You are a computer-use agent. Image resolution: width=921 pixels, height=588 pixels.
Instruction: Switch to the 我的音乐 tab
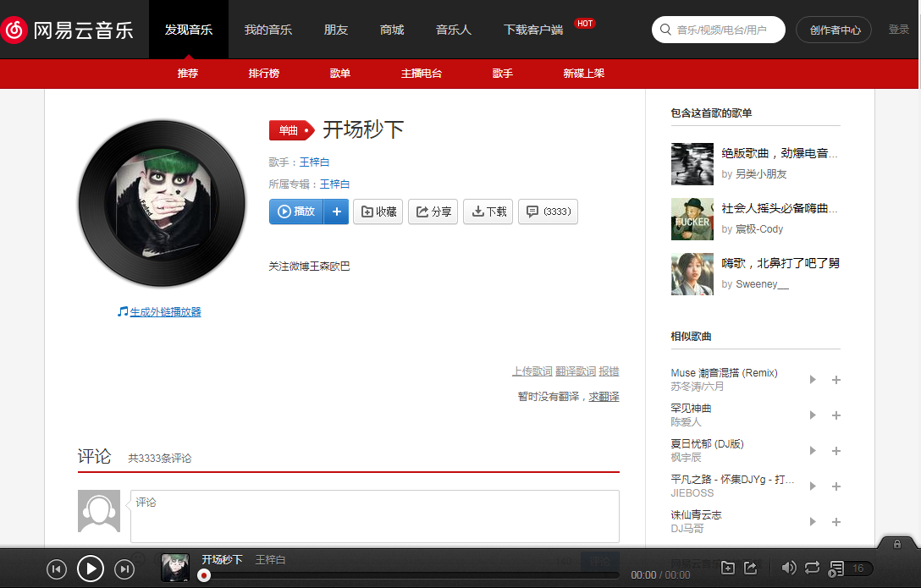268,29
